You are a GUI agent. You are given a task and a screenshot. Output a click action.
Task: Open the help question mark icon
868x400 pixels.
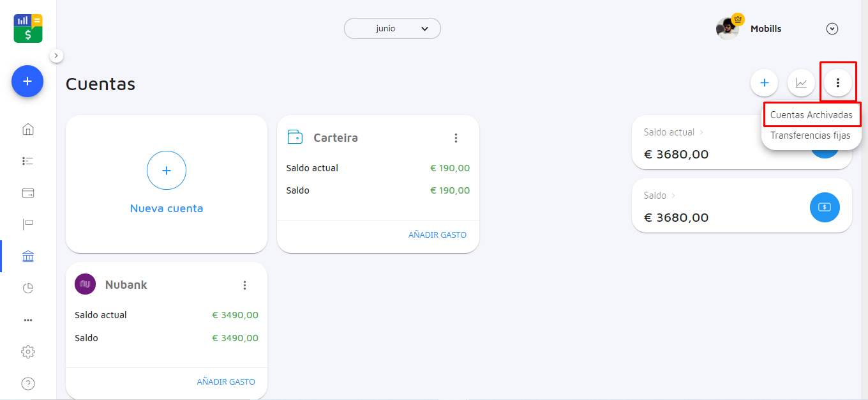coord(28,383)
